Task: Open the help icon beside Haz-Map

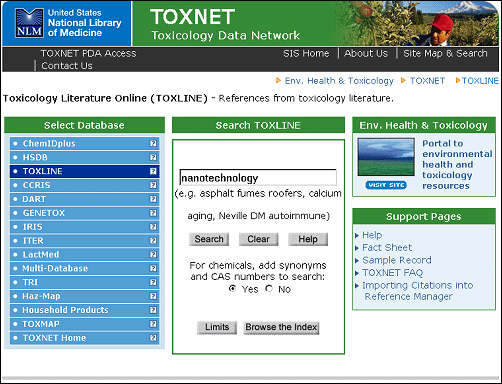Action: pyautogui.click(x=153, y=296)
